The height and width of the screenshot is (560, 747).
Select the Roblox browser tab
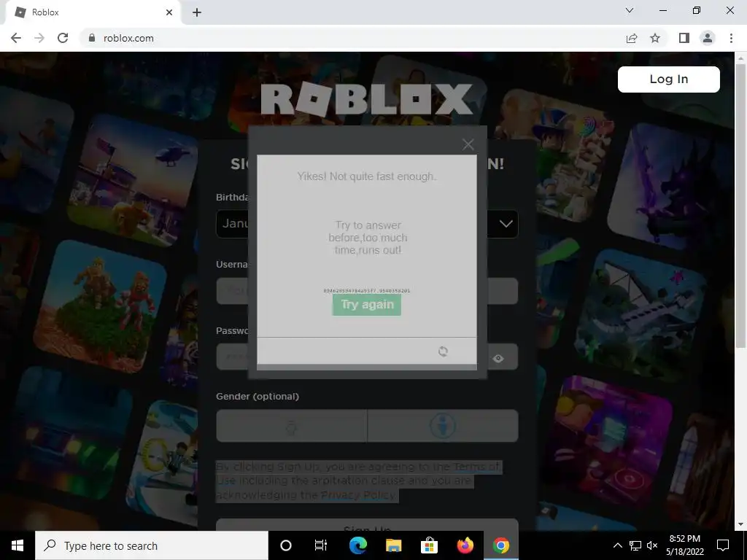(93, 12)
